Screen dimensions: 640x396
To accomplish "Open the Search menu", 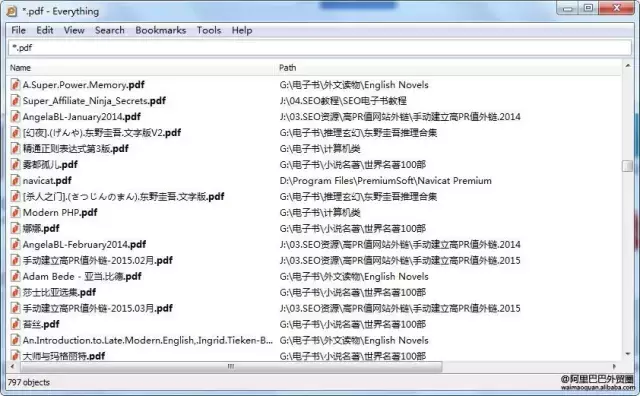I will pyautogui.click(x=109, y=30).
